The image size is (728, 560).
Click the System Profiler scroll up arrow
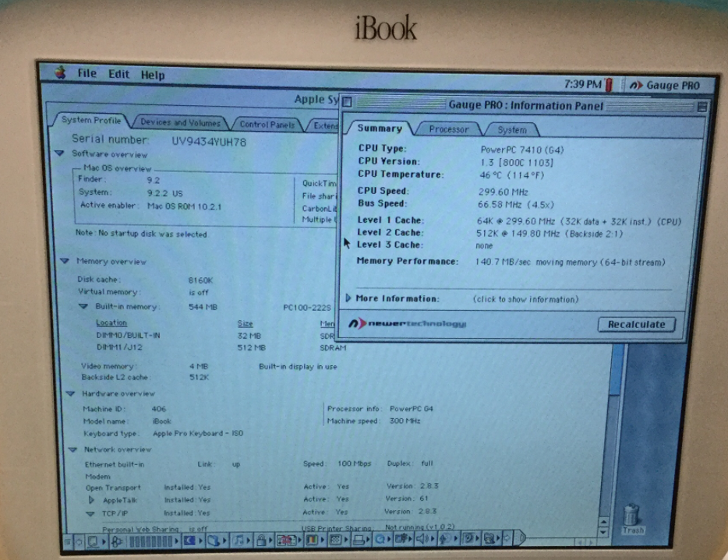click(x=603, y=522)
